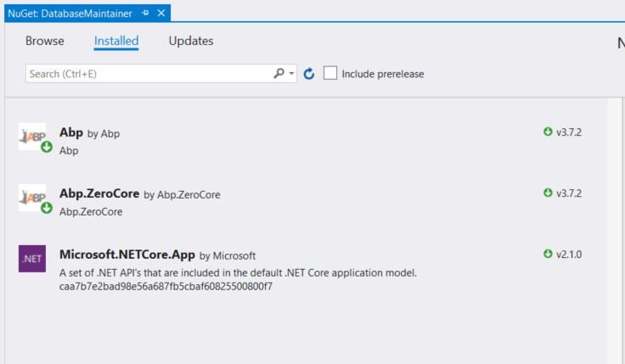The width and height of the screenshot is (625, 364).
Task: Select the Abp.ZeroCore package title
Action: [99, 193]
